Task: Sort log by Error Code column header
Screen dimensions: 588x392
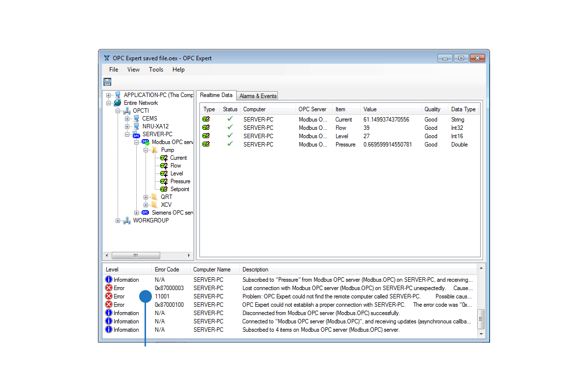Action: 171,269
